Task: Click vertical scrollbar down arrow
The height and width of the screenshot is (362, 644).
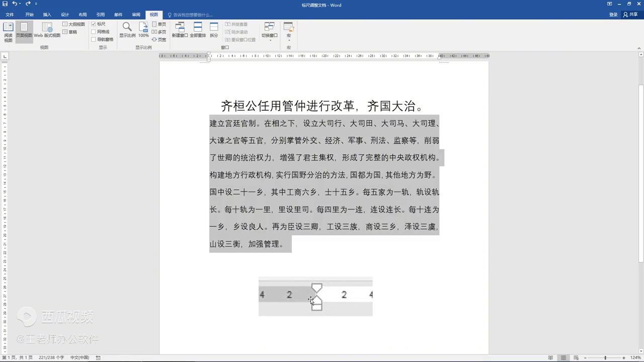Action: (x=640, y=351)
